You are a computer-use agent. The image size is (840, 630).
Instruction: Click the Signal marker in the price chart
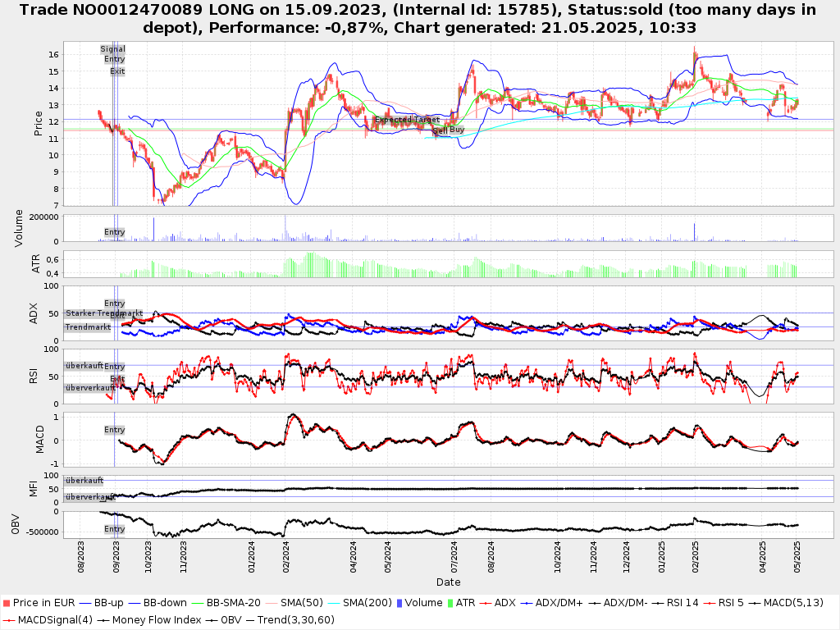click(113, 49)
